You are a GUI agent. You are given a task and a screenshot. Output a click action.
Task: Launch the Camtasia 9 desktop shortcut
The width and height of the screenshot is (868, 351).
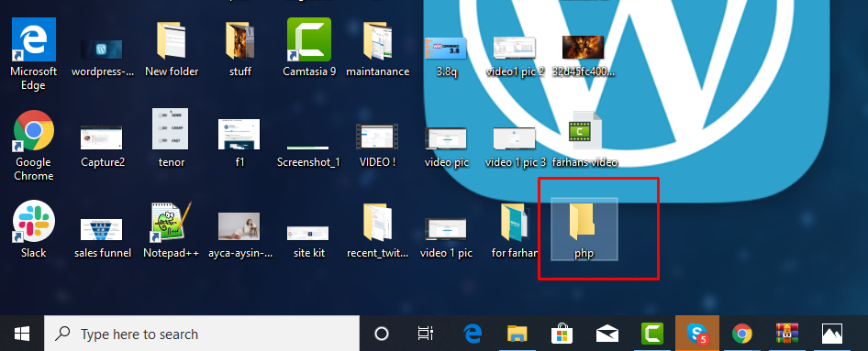309,39
